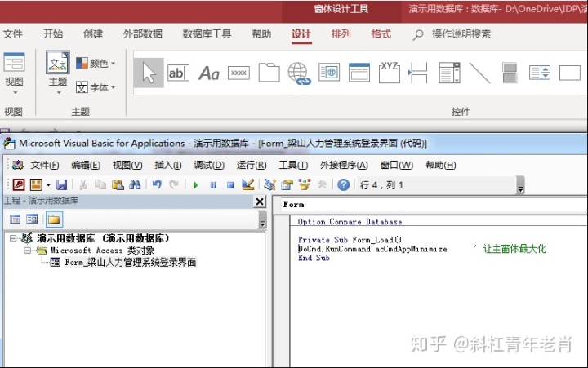This screenshot has height=368, width=588.
Task: Select the hyperlink globe control
Action: [x=299, y=73]
